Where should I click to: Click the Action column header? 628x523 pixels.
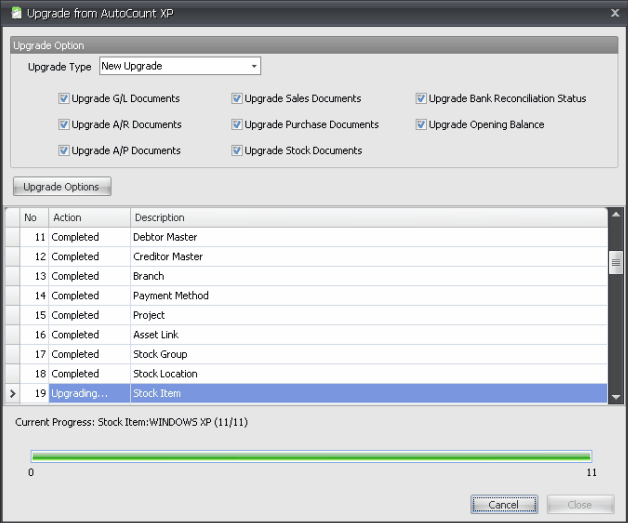pyautogui.click(x=88, y=217)
